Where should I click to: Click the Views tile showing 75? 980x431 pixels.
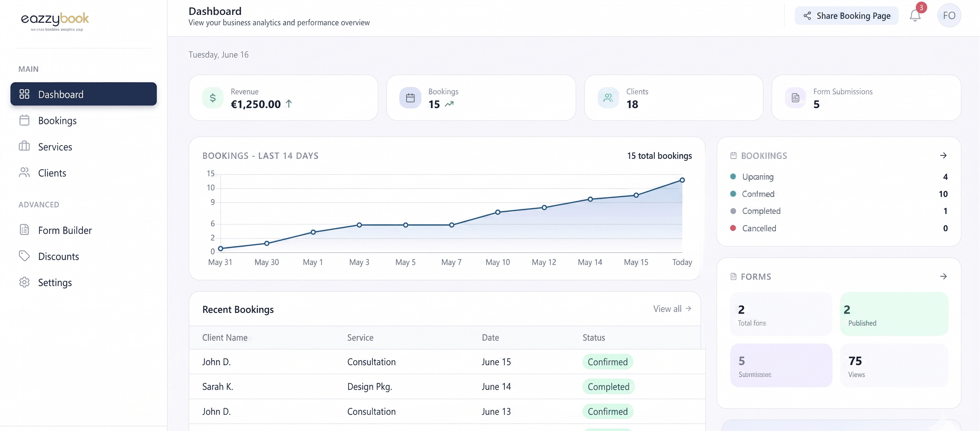pos(894,365)
